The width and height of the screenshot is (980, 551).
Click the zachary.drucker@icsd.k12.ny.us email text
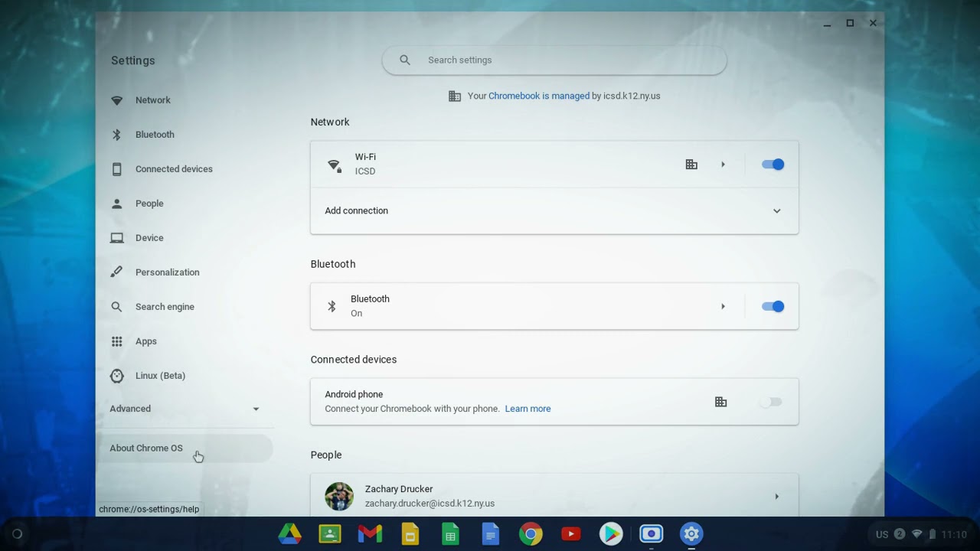pyautogui.click(x=430, y=504)
